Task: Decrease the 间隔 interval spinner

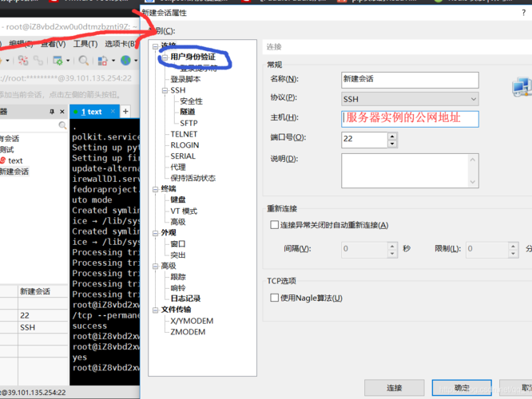Action: (392, 254)
